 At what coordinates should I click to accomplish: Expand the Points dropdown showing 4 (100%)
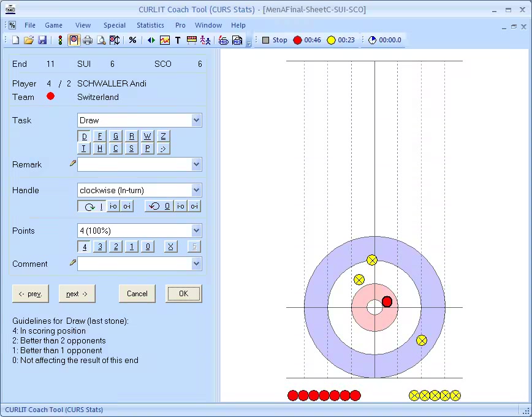(196, 231)
